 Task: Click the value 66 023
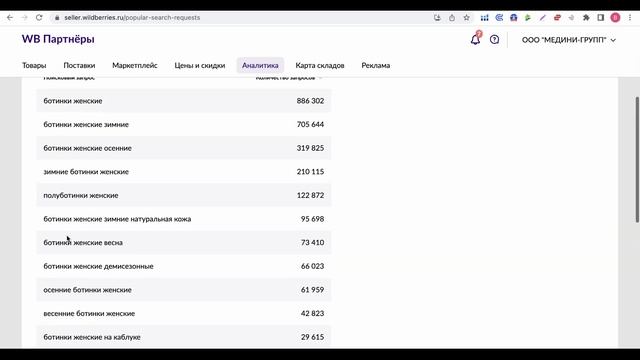click(312, 266)
